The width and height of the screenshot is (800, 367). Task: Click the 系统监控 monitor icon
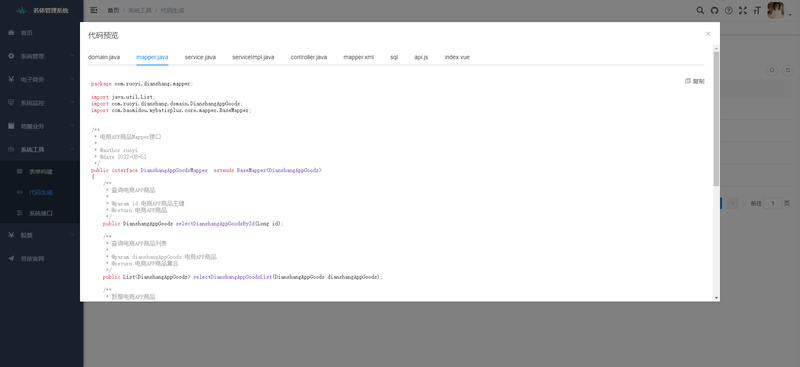11,103
